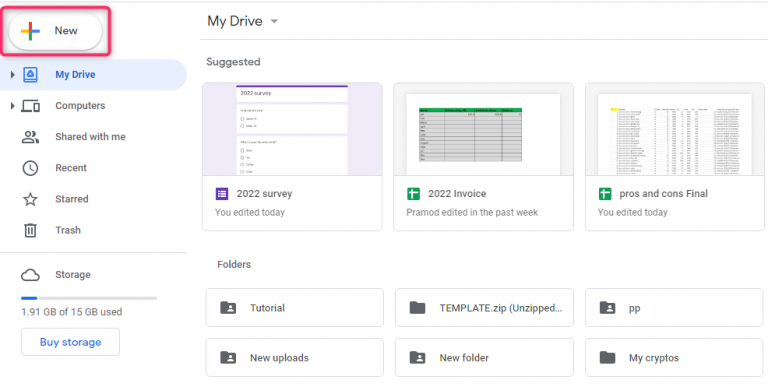
Task: Go to Recent label in sidebar
Action: click(71, 168)
